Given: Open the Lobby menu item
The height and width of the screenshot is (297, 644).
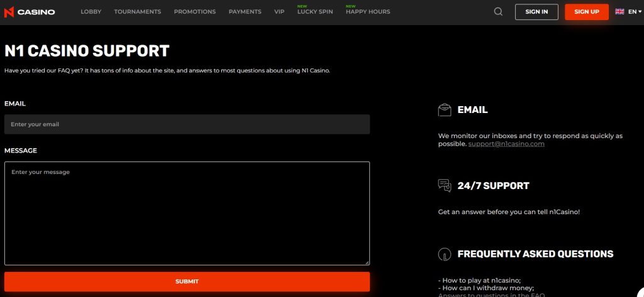Looking at the screenshot, I should click(x=91, y=12).
